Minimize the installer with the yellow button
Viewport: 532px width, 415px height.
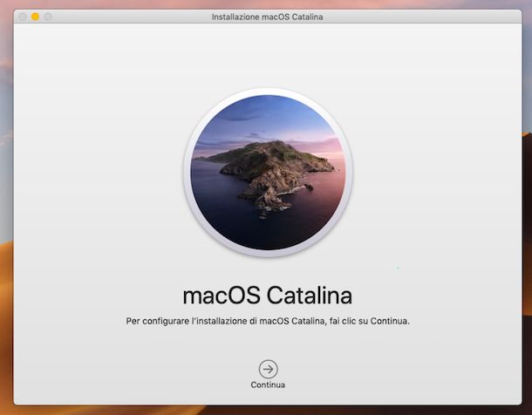click(35, 17)
